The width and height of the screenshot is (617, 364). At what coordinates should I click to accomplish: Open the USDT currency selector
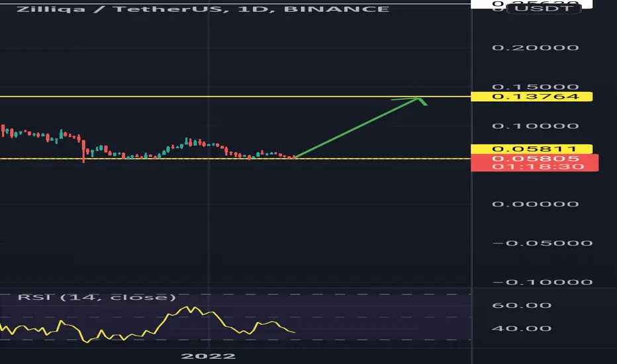click(x=544, y=8)
